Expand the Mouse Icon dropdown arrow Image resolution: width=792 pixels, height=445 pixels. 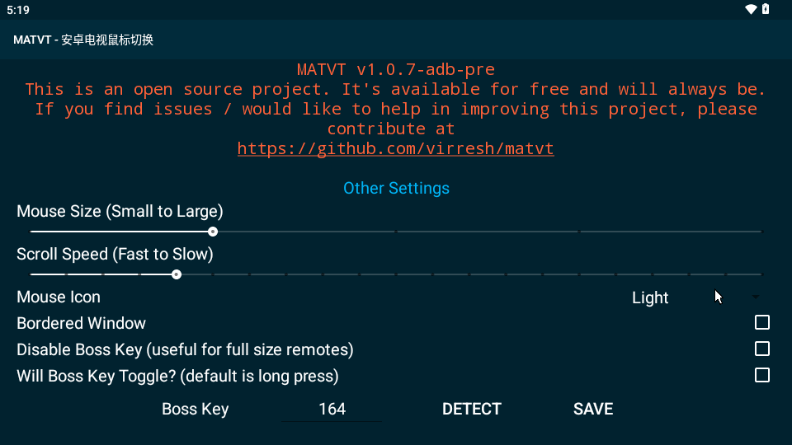pos(755,297)
